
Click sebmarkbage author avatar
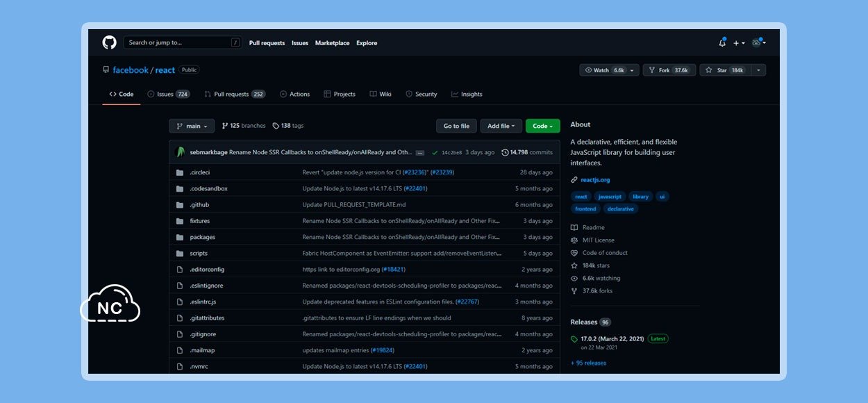tap(181, 152)
